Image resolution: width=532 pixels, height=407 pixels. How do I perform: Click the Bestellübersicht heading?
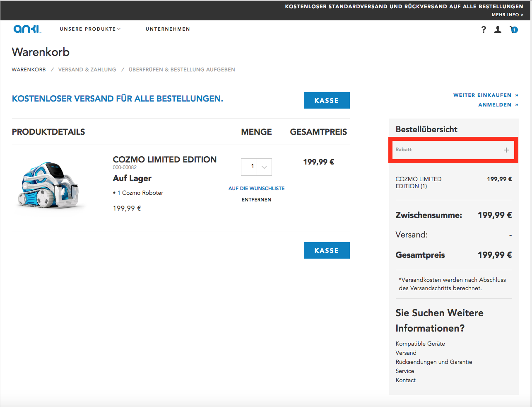426,129
